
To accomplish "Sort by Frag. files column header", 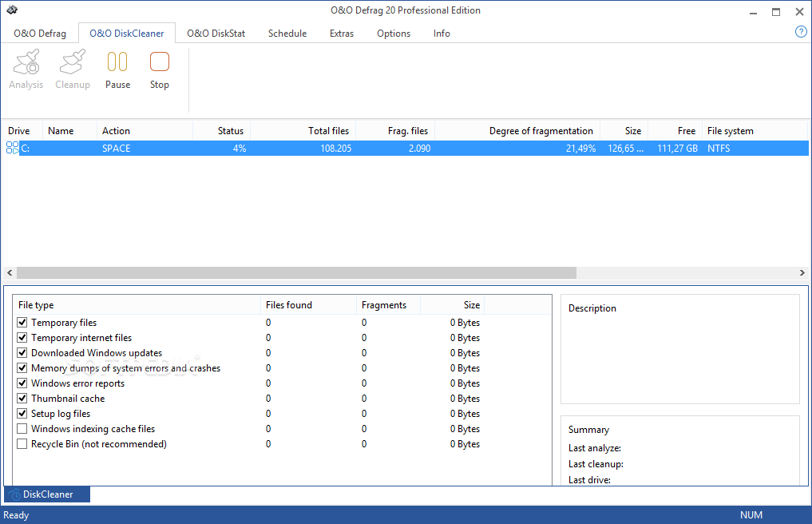I will pyautogui.click(x=395, y=131).
